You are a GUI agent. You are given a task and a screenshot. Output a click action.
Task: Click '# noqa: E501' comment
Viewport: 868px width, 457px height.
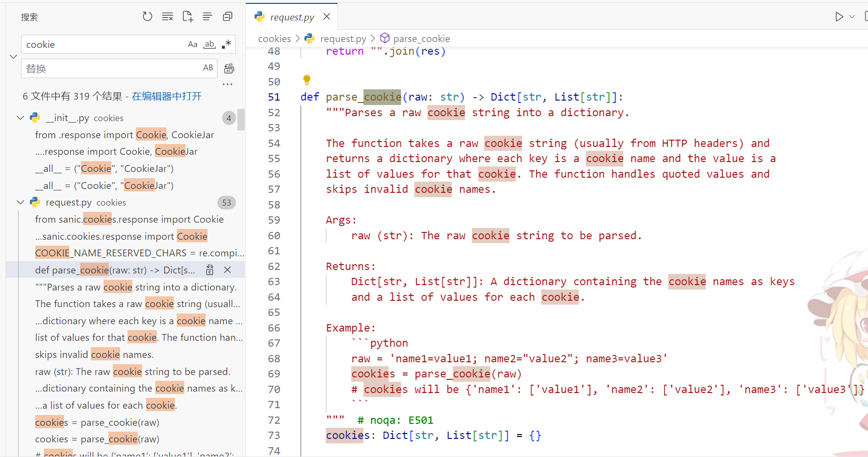(x=395, y=420)
